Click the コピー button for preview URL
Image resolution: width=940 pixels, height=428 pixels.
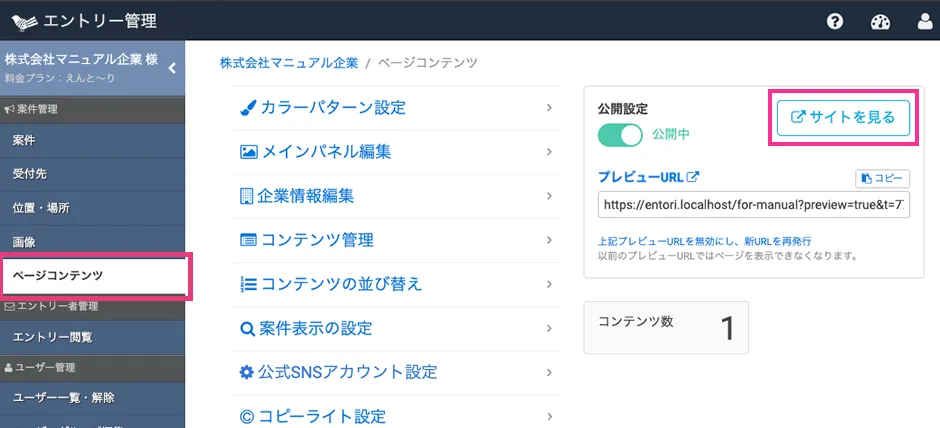882,179
